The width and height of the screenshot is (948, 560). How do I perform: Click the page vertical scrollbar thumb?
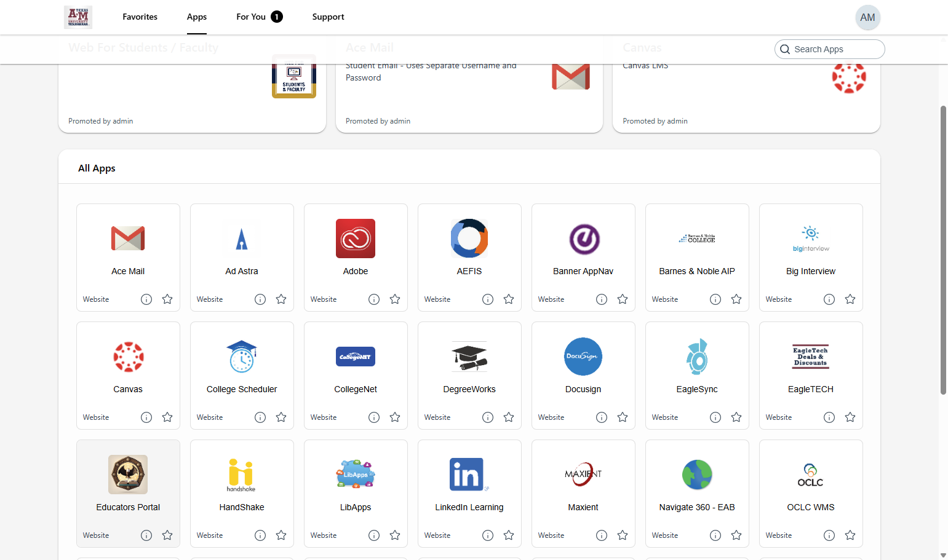[943, 250]
